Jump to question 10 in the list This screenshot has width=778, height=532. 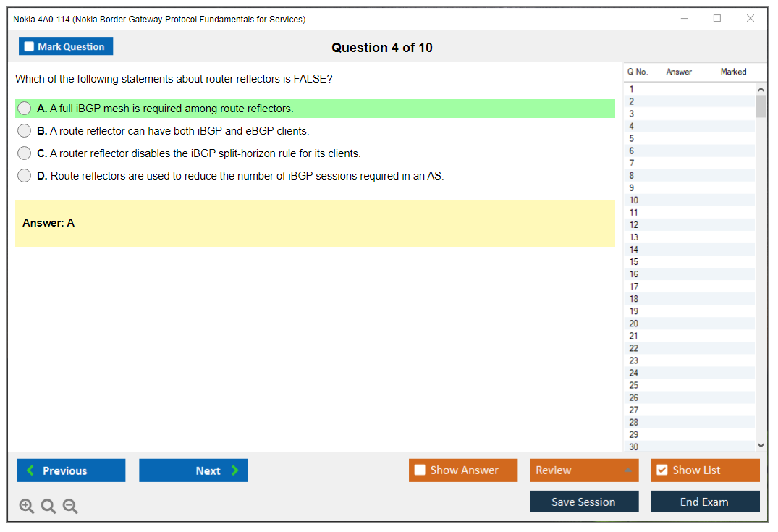[x=634, y=200]
